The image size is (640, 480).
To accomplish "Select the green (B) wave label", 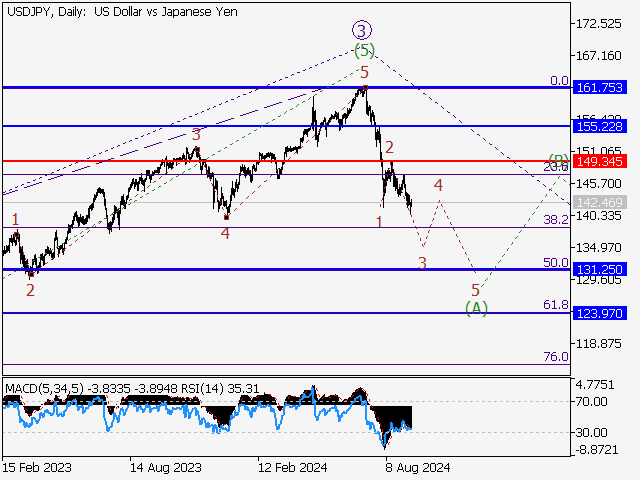I will [558, 160].
